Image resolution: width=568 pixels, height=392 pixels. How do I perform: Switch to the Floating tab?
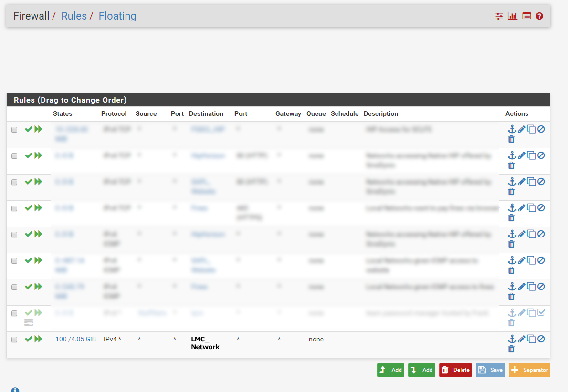coord(117,16)
